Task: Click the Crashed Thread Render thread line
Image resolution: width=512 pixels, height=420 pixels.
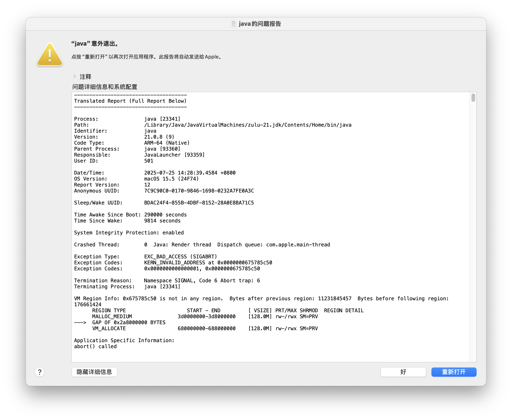Action: pos(202,245)
